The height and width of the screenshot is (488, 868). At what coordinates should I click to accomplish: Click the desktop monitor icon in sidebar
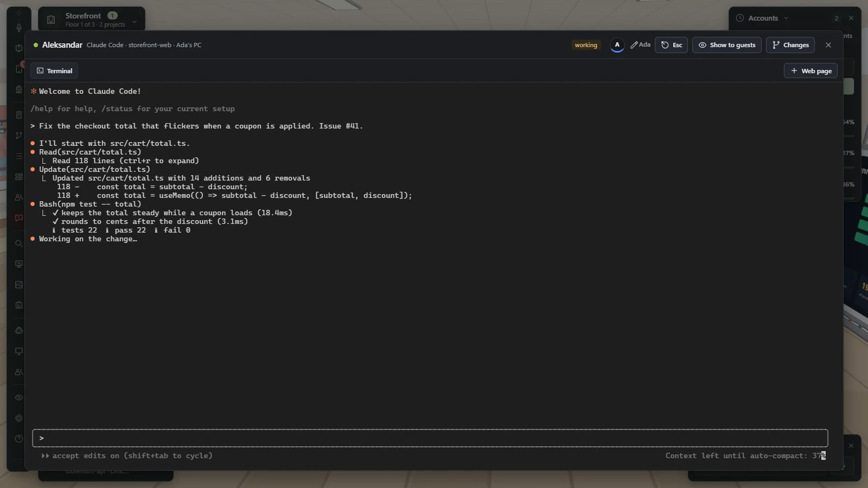click(x=19, y=351)
